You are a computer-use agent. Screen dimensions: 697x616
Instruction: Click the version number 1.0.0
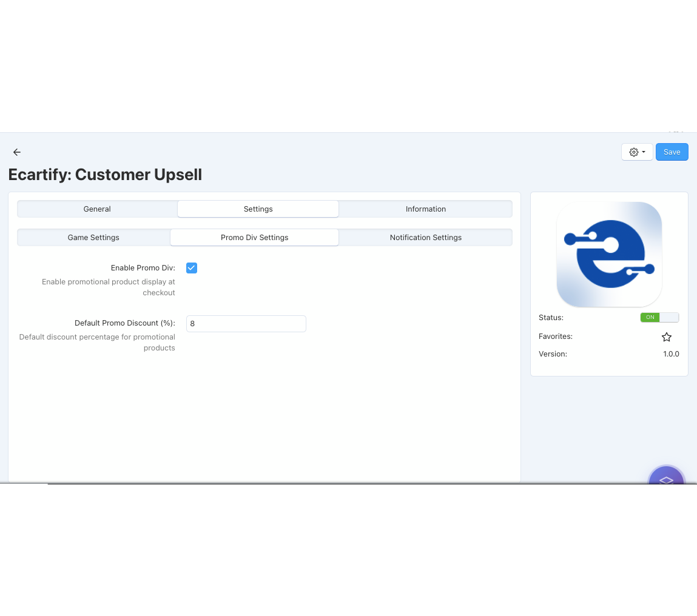point(671,354)
